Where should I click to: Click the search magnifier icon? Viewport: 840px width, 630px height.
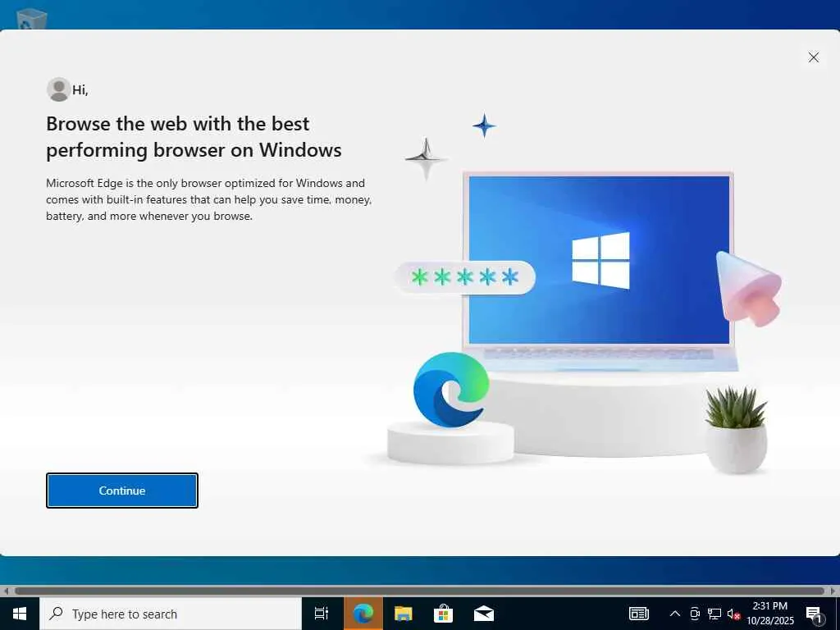[x=56, y=614]
